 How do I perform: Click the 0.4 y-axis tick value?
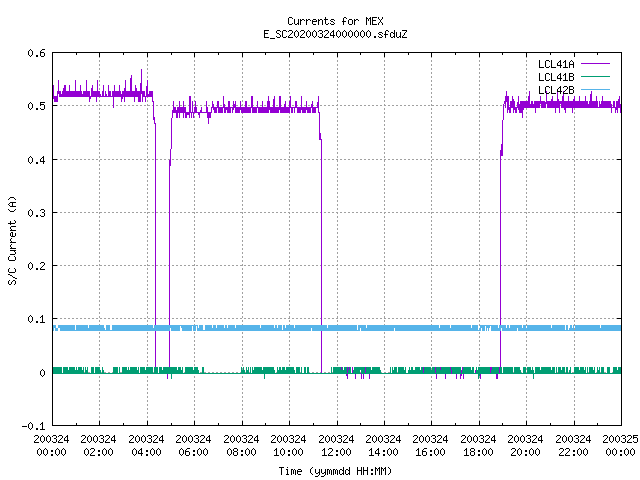36,160
